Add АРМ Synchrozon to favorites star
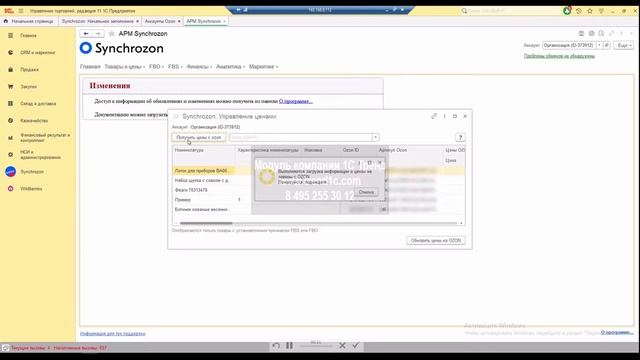The width and height of the screenshot is (640, 360). click(111, 33)
